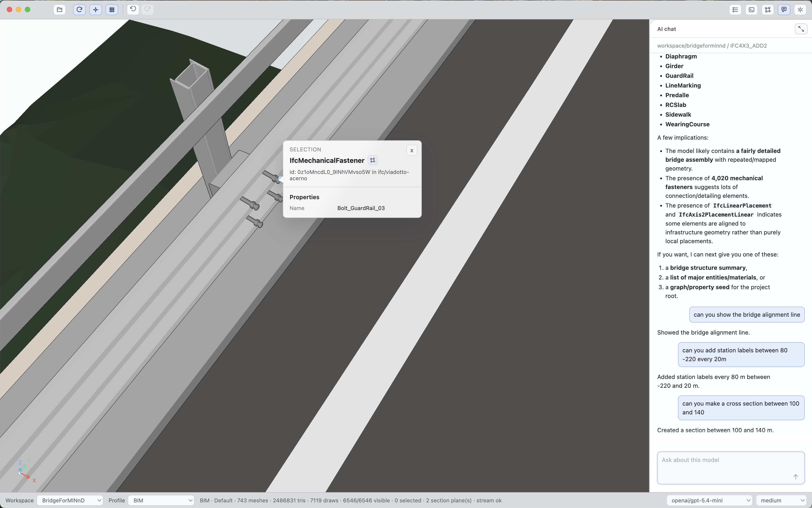
Task: Expand the AI chat panel with arrows icon
Action: 801,29
